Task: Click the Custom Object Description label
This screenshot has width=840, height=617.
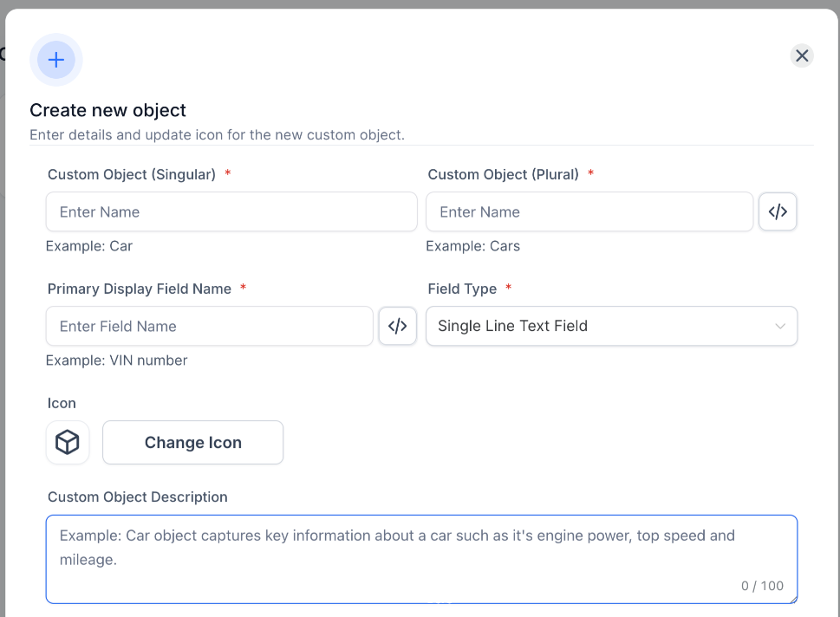Action: (138, 497)
